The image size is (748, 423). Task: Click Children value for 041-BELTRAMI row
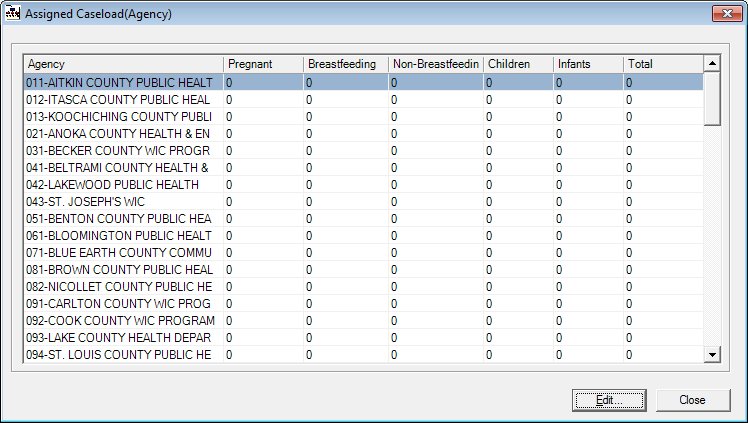click(x=489, y=168)
